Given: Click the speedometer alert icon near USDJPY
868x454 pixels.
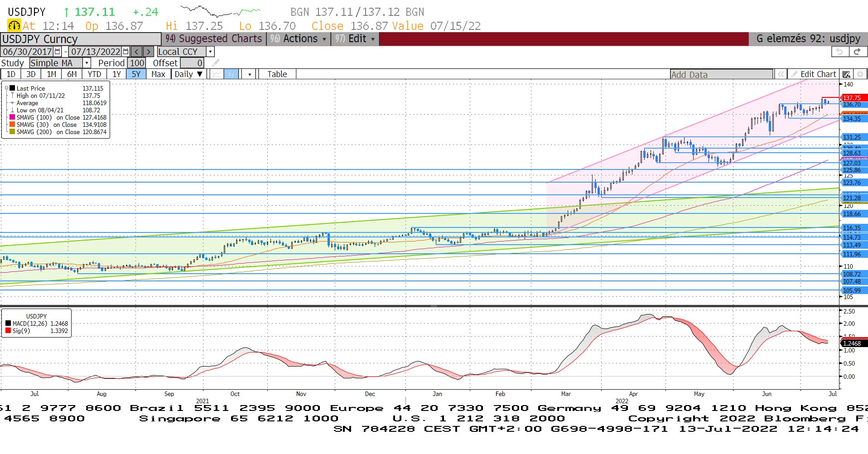Looking at the screenshot, I should click(x=14, y=26).
